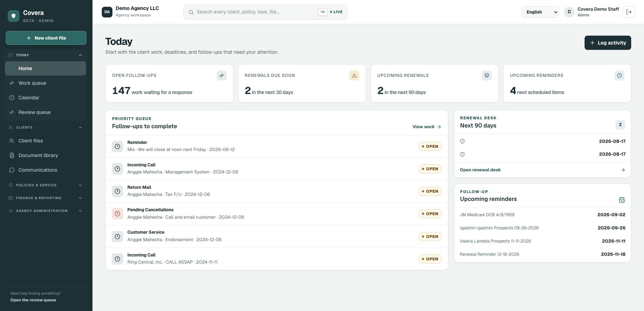Click the calendar-clock icon in Upcoming reminders

[x=622, y=200]
